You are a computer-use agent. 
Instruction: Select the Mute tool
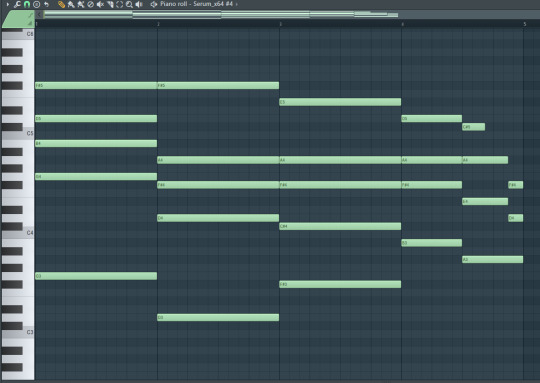click(x=100, y=4)
